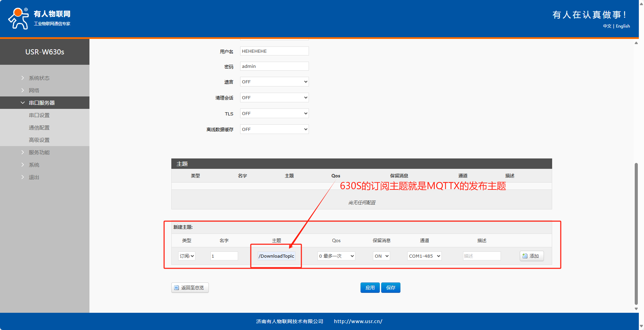Click the /DownloadTopic topic input field
644x330 pixels.
pyautogui.click(x=276, y=256)
